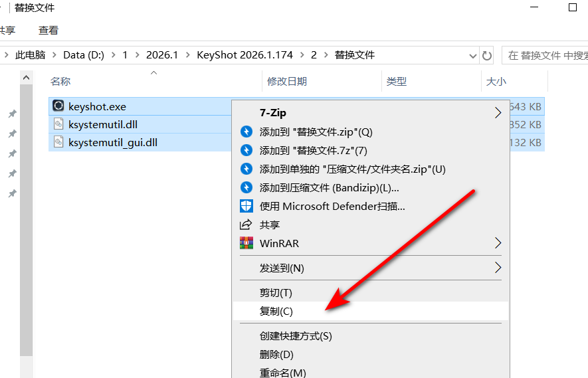Choose 添加到 "替换文件.zip"(Q)
This screenshot has height=378, width=588.
point(371,132)
